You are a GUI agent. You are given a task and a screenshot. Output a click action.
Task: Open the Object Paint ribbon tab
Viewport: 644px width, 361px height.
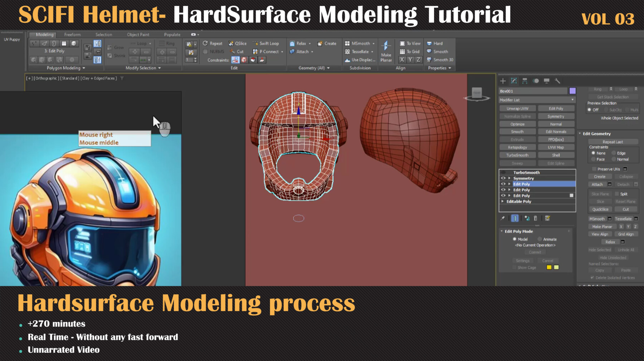[x=138, y=34]
